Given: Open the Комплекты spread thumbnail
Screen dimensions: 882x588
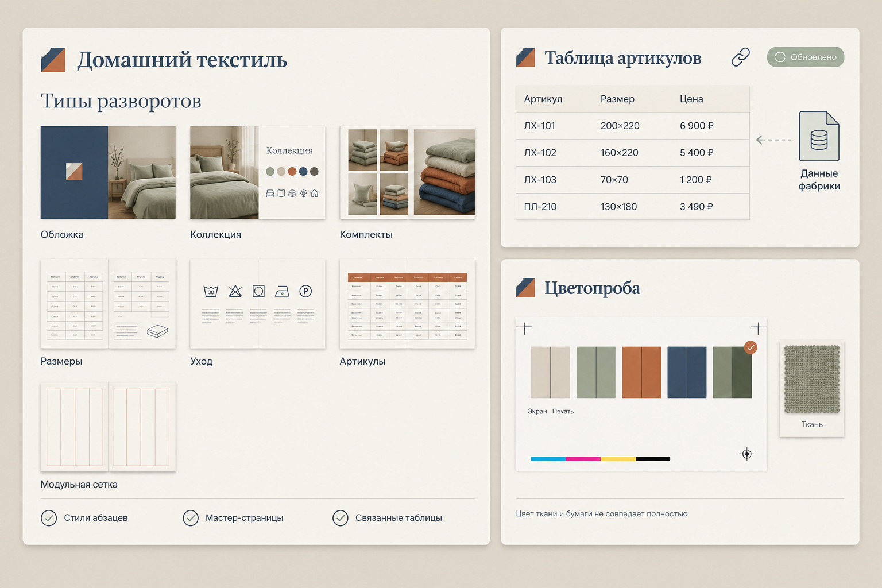Looking at the screenshot, I should point(407,172).
